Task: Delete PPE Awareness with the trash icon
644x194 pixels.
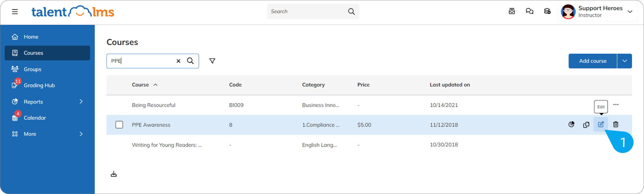Action: pyautogui.click(x=616, y=124)
